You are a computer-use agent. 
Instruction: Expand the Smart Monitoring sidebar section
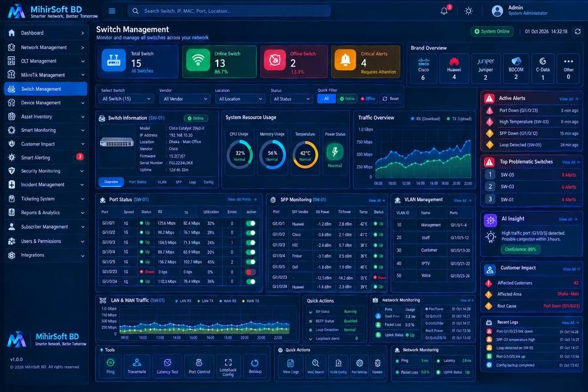(x=46, y=130)
